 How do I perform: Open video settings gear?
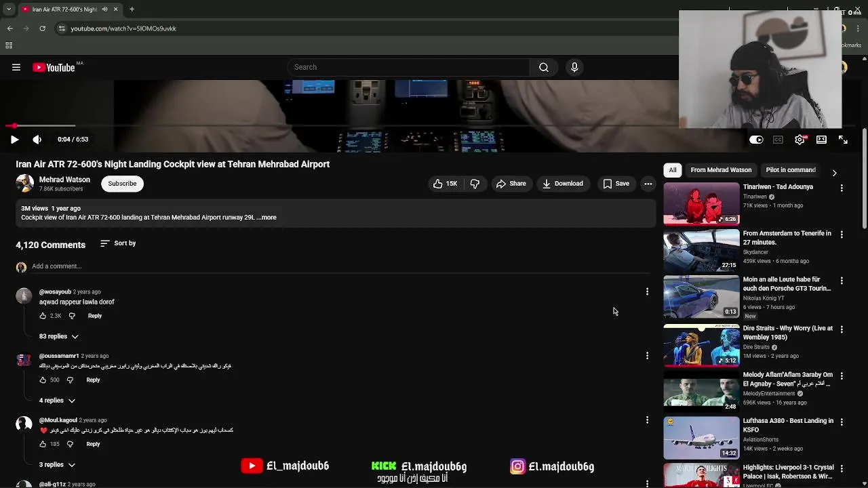tap(800, 140)
